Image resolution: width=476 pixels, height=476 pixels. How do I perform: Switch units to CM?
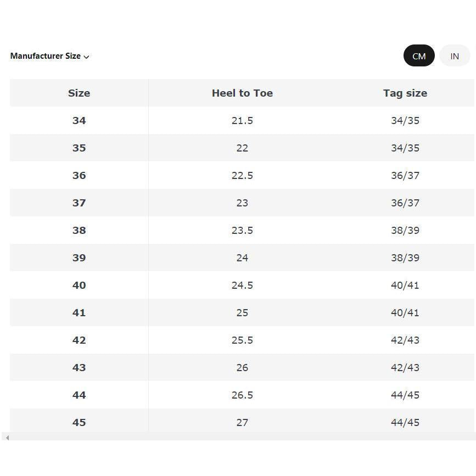coord(419,56)
